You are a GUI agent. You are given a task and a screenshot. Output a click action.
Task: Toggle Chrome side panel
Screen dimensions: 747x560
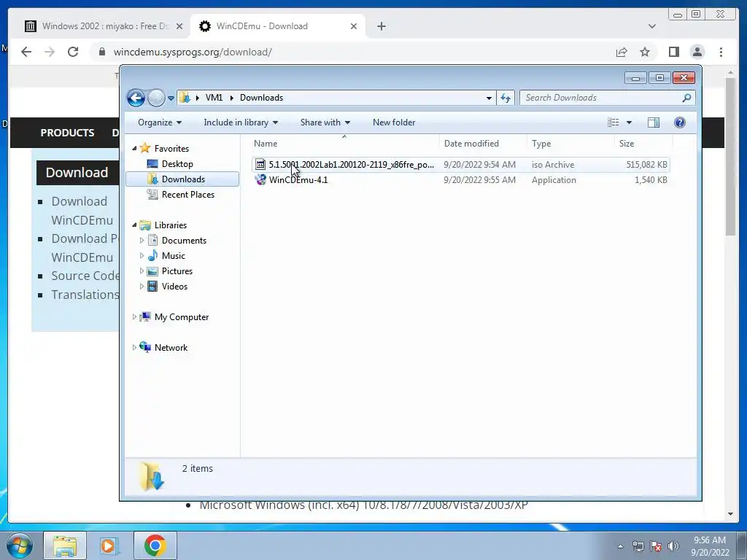coord(673,52)
